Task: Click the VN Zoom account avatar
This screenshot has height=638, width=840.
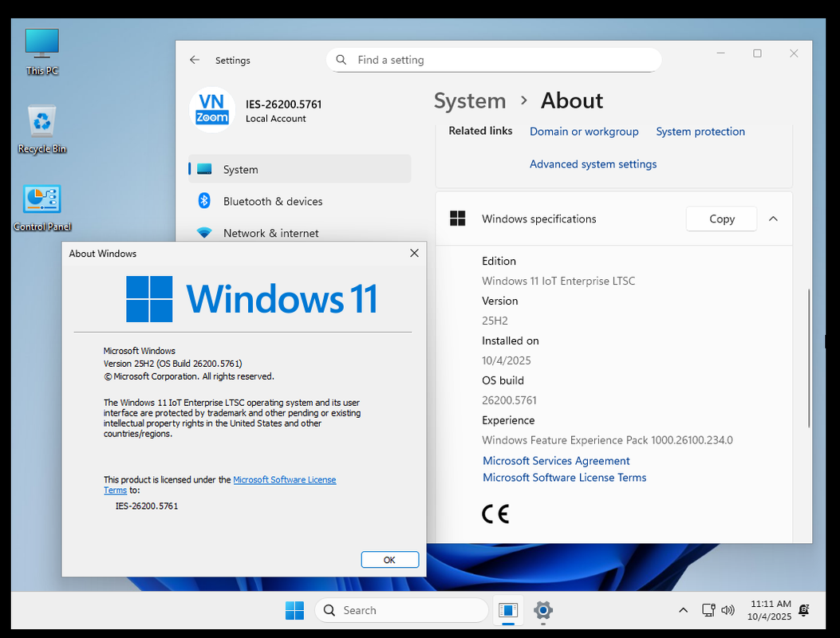Action: [212, 110]
